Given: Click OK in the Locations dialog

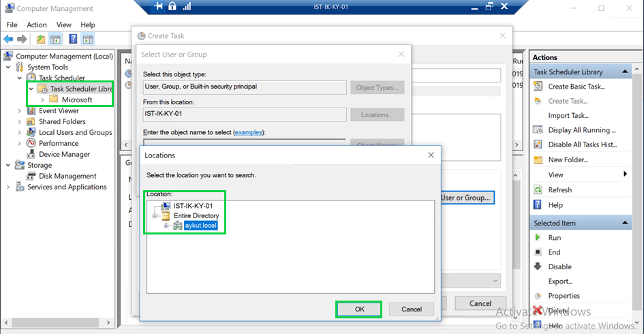Looking at the screenshot, I should (x=359, y=309).
